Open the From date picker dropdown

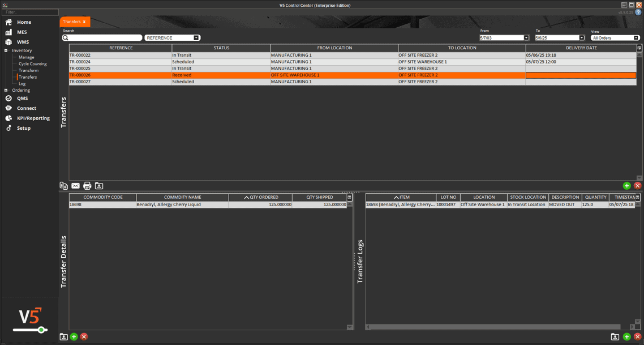[x=526, y=38]
